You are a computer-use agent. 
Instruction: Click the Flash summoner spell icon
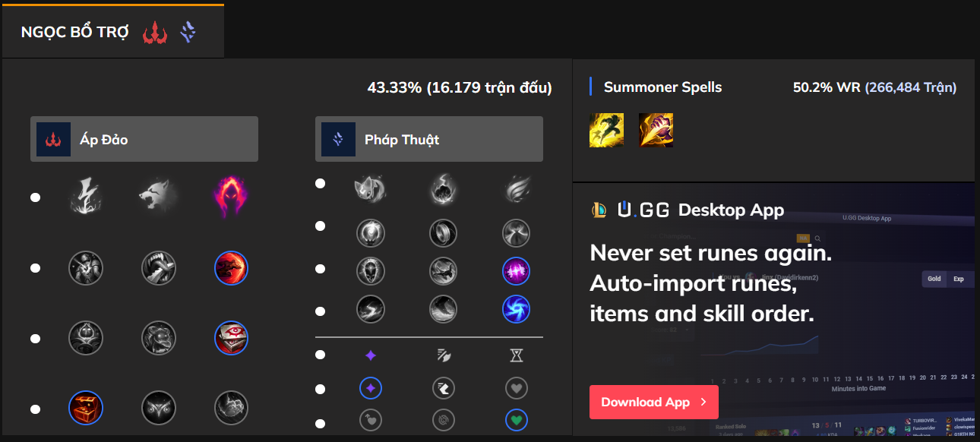click(606, 130)
